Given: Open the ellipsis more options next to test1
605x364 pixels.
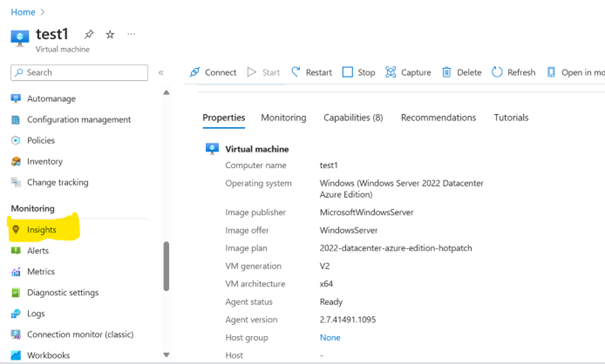Looking at the screenshot, I should (131, 34).
